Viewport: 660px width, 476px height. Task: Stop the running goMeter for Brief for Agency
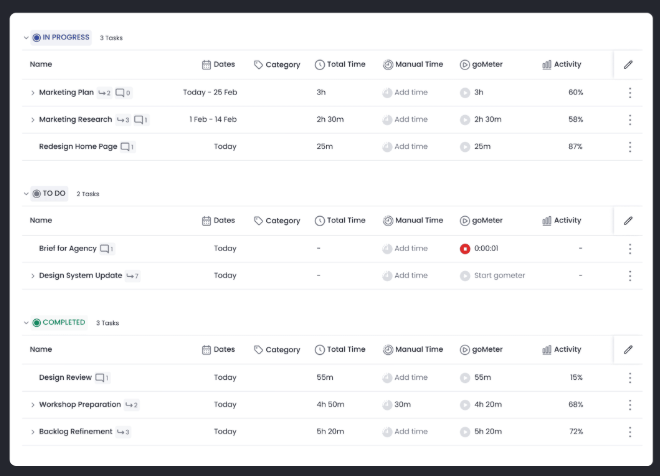[465, 249]
